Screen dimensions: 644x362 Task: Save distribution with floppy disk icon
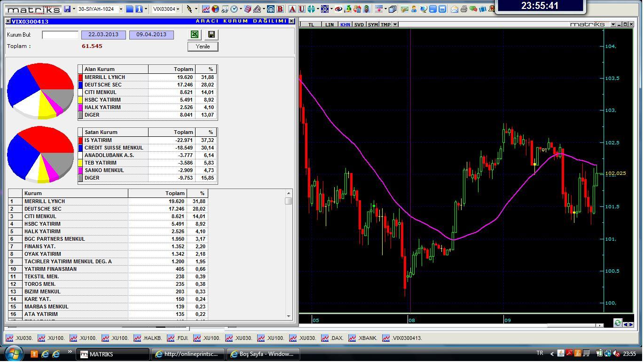click(212, 34)
